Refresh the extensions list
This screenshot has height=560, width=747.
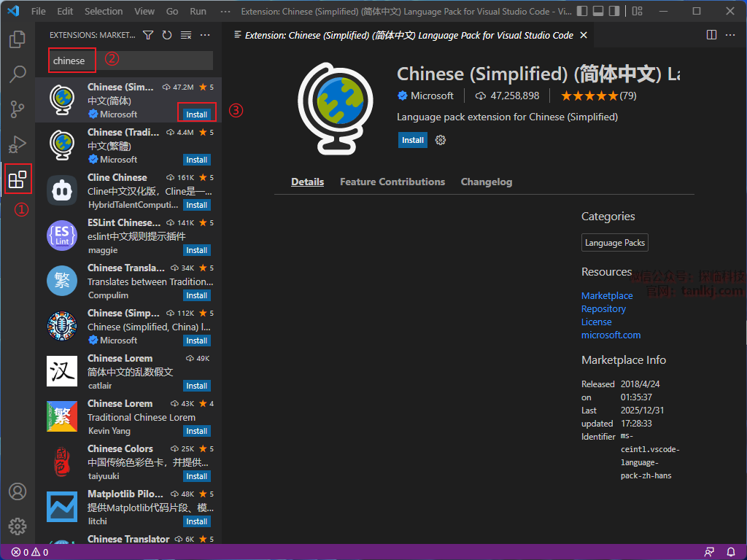(167, 35)
